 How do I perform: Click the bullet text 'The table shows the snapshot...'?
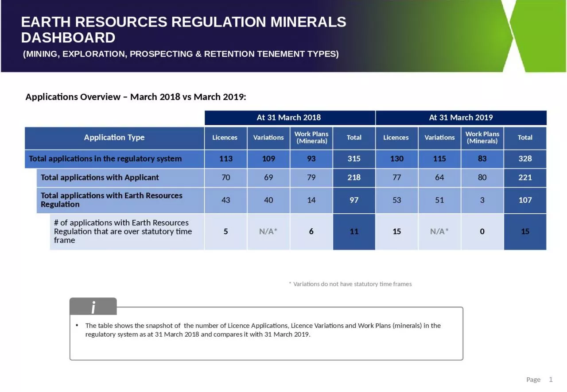tap(263, 330)
